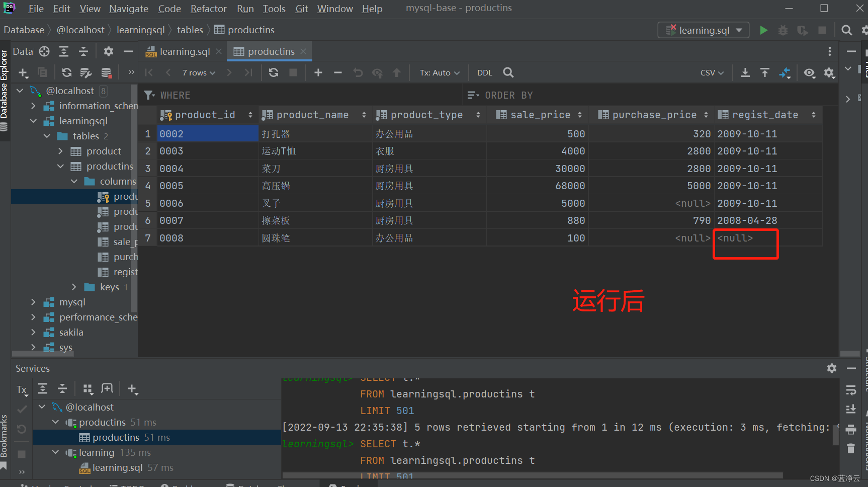The image size is (868, 487).
Task: Open the File menu
Action: tap(36, 9)
